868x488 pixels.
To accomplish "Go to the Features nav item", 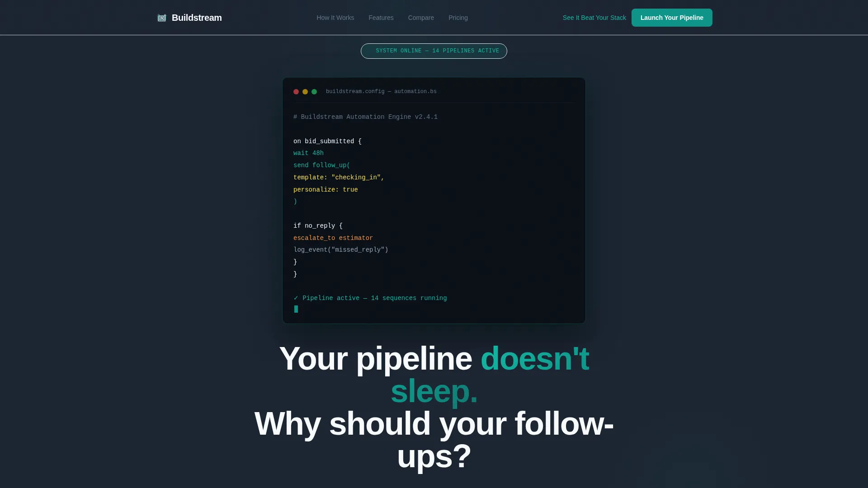I will (381, 18).
